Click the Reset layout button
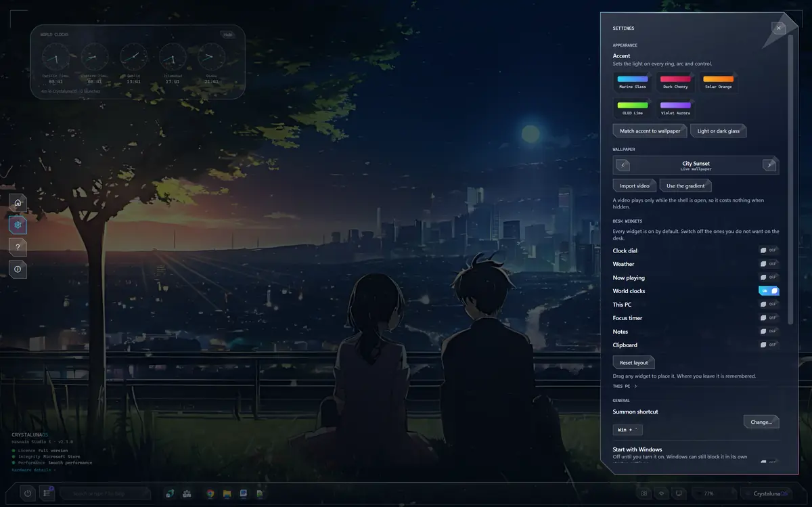 tap(633, 363)
